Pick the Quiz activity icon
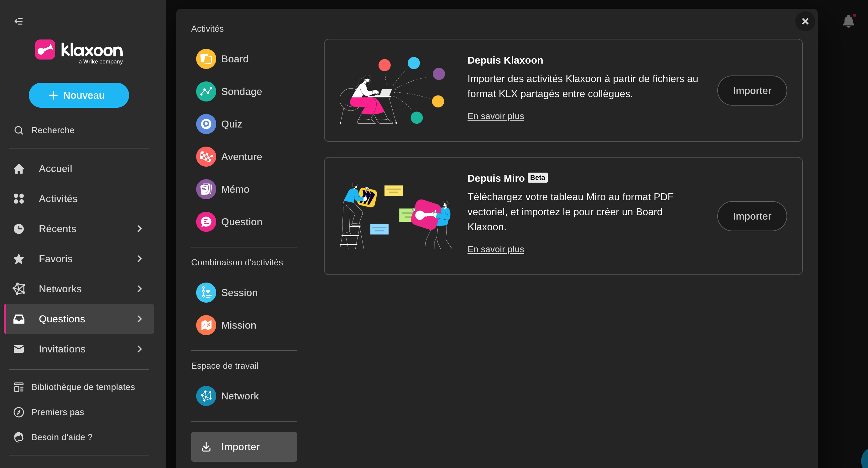868x468 pixels. (206, 124)
